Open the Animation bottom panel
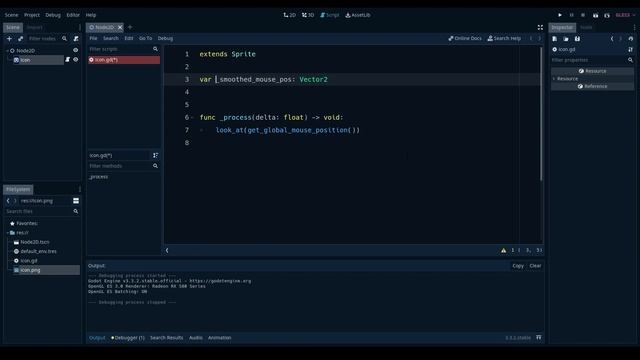 pyautogui.click(x=220, y=338)
